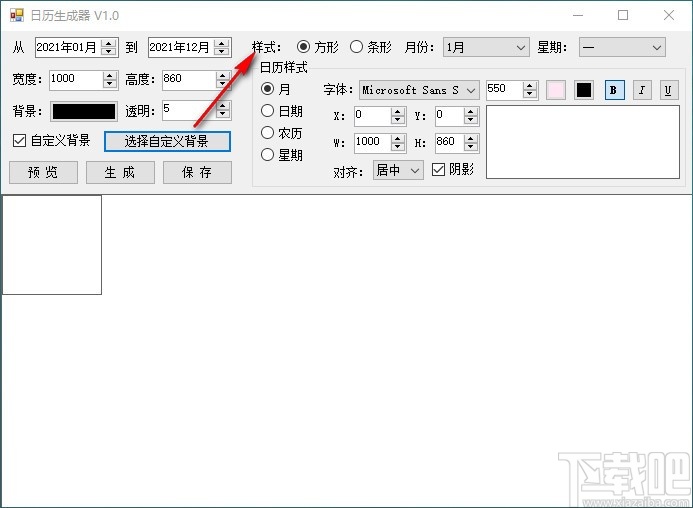Click the H height input field
The height and width of the screenshot is (508, 693).
[x=449, y=142]
